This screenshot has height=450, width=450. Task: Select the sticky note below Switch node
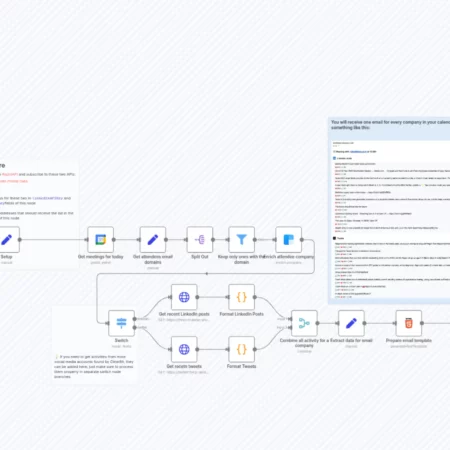(94, 345)
